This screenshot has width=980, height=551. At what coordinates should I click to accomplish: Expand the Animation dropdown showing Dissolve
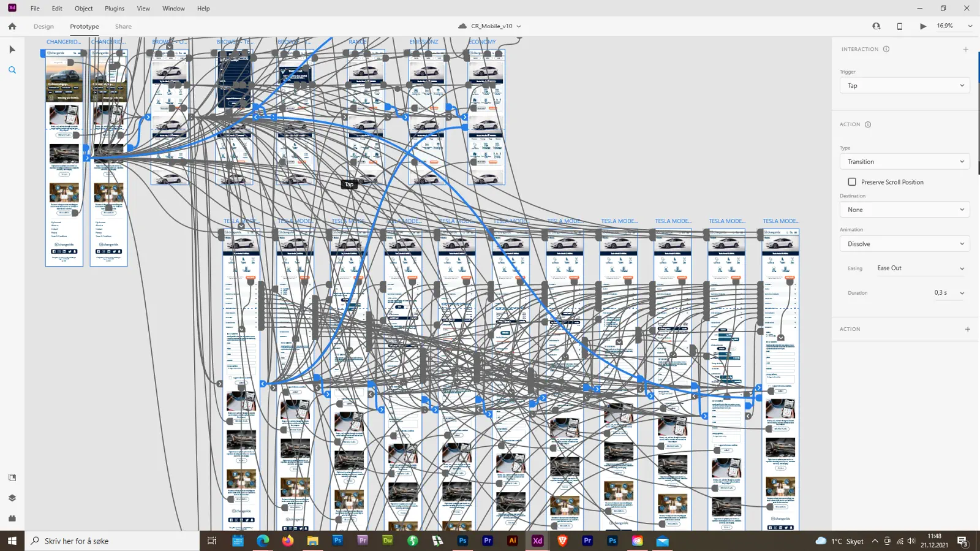[x=904, y=244]
